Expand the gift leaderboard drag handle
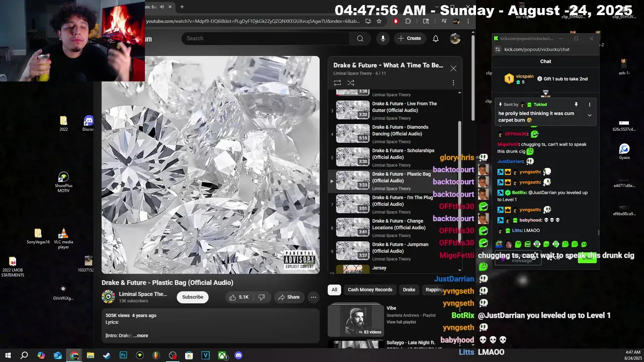This screenshot has height=362, width=644. point(545,93)
